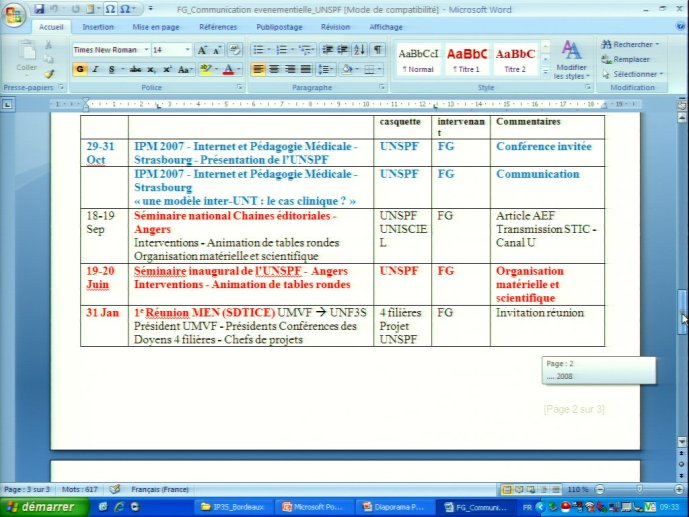Viewport: 689px width, 517px height.
Task: Open the Office button menu
Action: click(x=13, y=15)
